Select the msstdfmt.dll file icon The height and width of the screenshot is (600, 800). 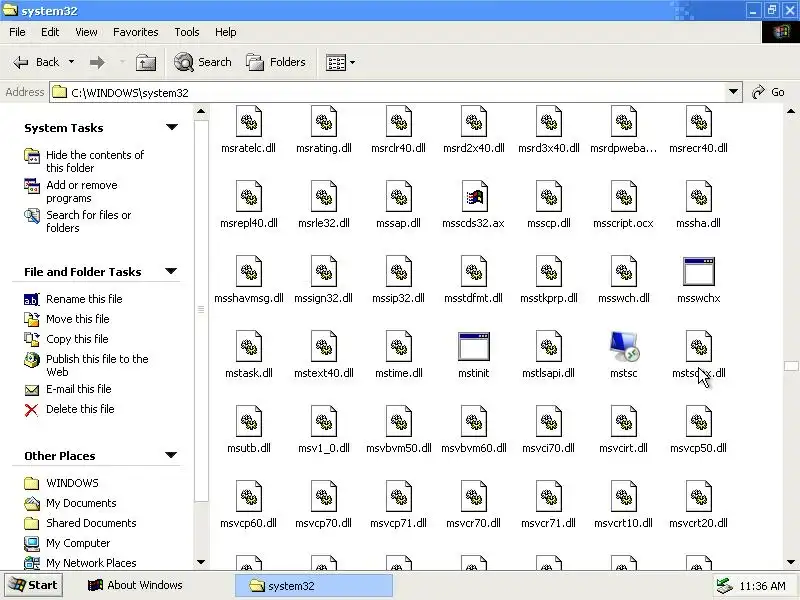(474, 271)
